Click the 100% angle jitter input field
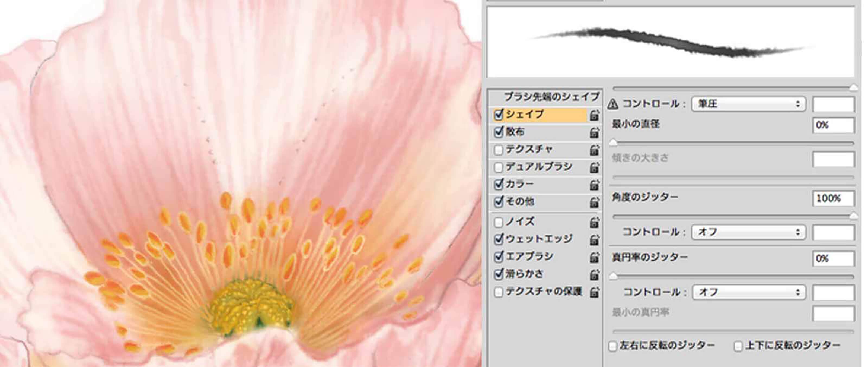 click(833, 199)
